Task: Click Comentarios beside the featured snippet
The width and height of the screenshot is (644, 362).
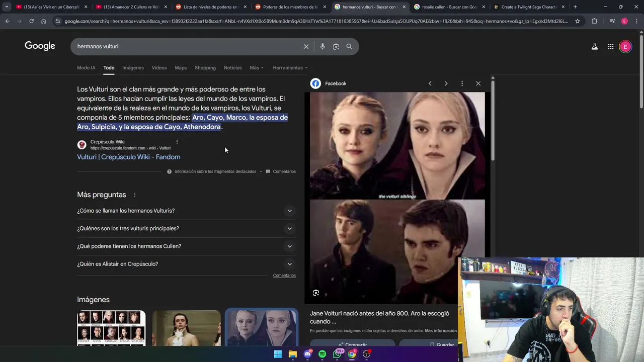Action: click(281, 171)
